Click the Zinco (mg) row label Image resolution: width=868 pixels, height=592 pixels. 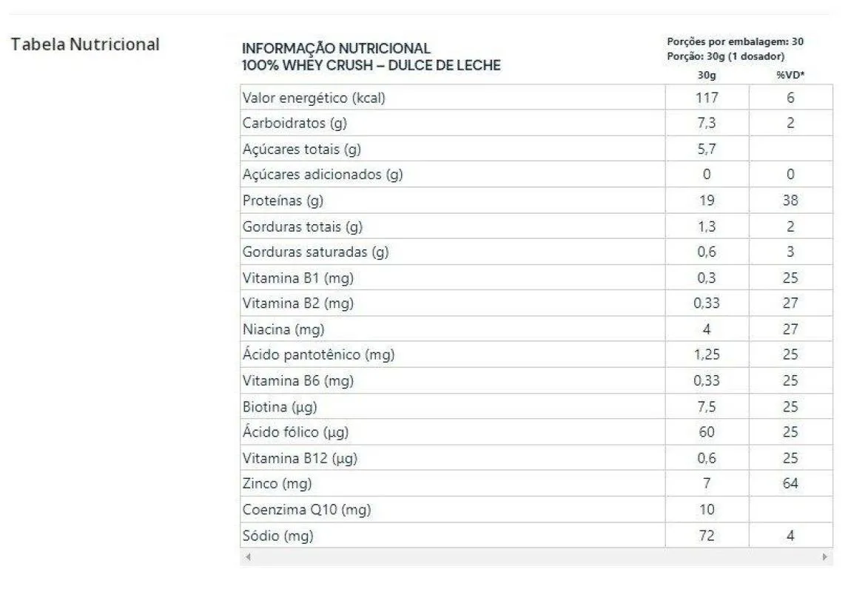(277, 483)
